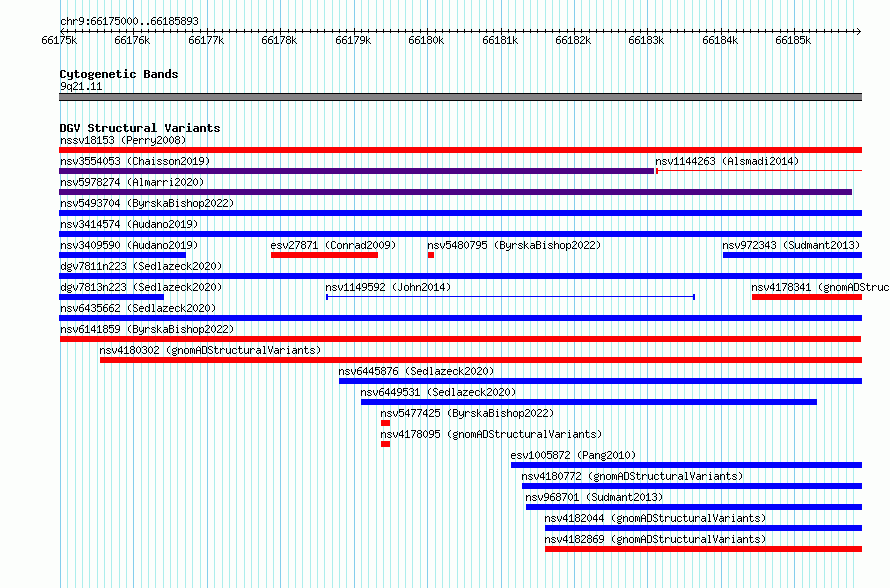The height and width of the screenshot is (588, 890).
Task: Select the blue nsv972343 variant bar
Action: tap(792, 255)
